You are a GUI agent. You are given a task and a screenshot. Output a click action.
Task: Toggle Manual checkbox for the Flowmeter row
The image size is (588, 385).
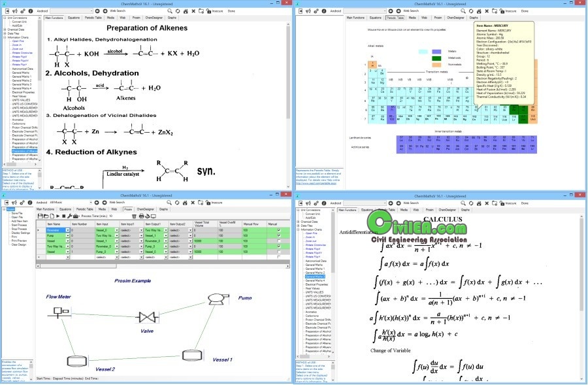point(278,230)
